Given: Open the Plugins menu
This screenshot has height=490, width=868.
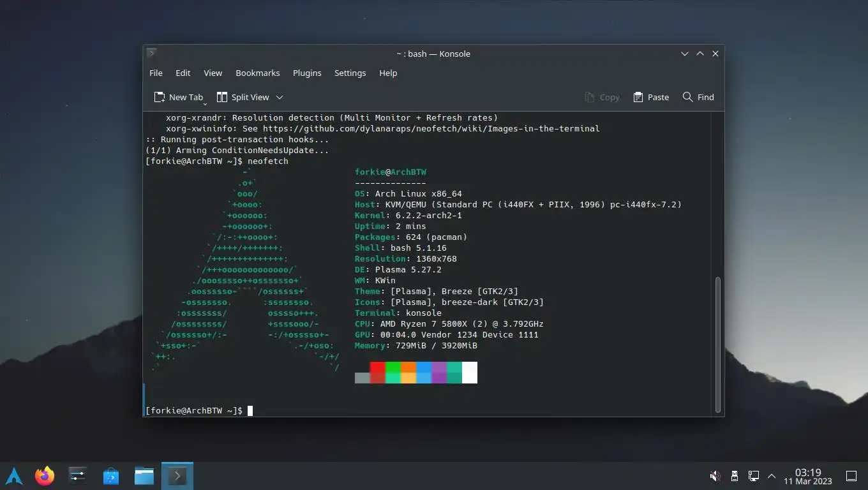Looking at the screenshot, I should pos(307,73).
